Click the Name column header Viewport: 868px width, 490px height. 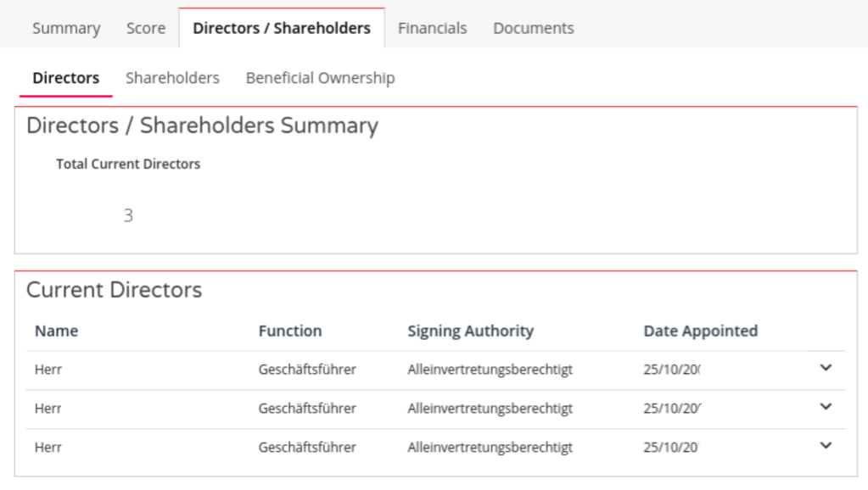pos(57,331)
